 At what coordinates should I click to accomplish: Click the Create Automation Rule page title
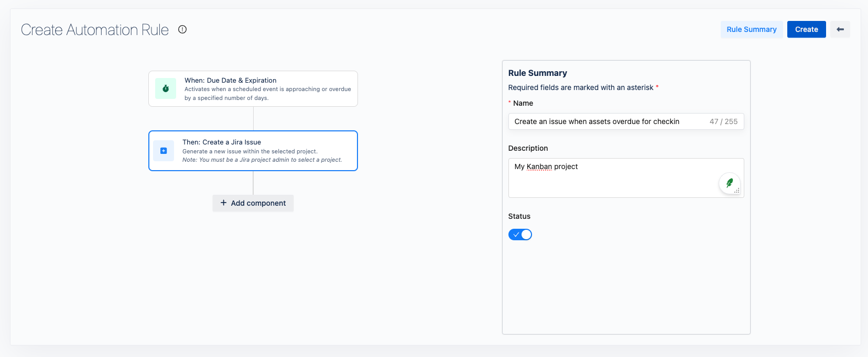click(95, 30)
